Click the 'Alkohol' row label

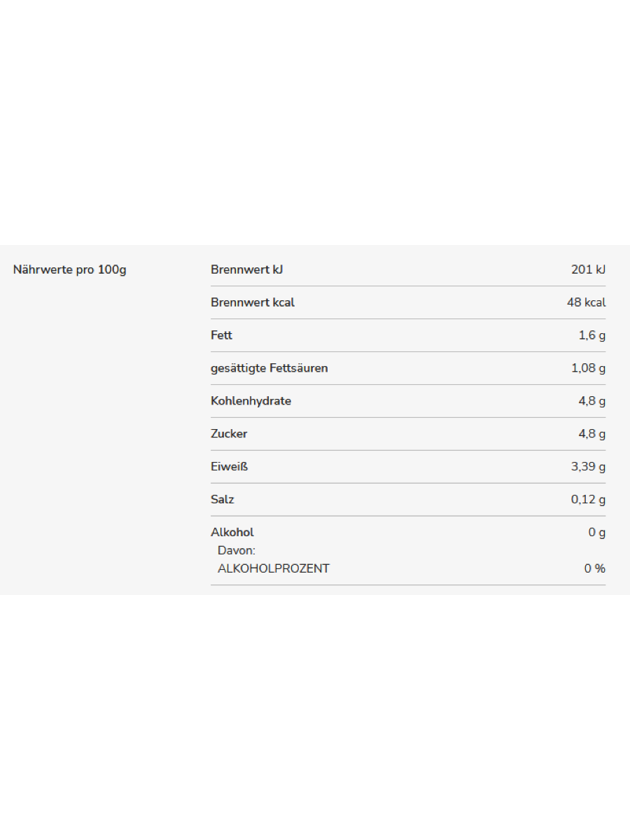tap(232, 533)
